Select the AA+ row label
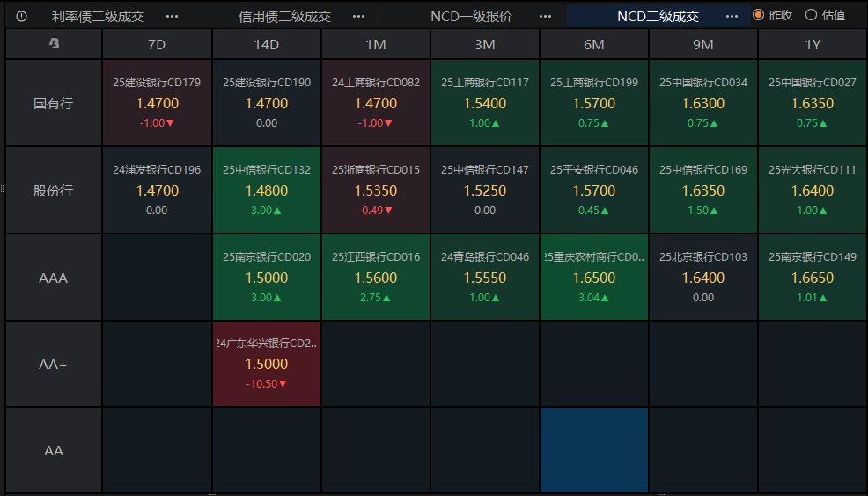The height and width of the screenshot is (496, 868). click(54, 364)
